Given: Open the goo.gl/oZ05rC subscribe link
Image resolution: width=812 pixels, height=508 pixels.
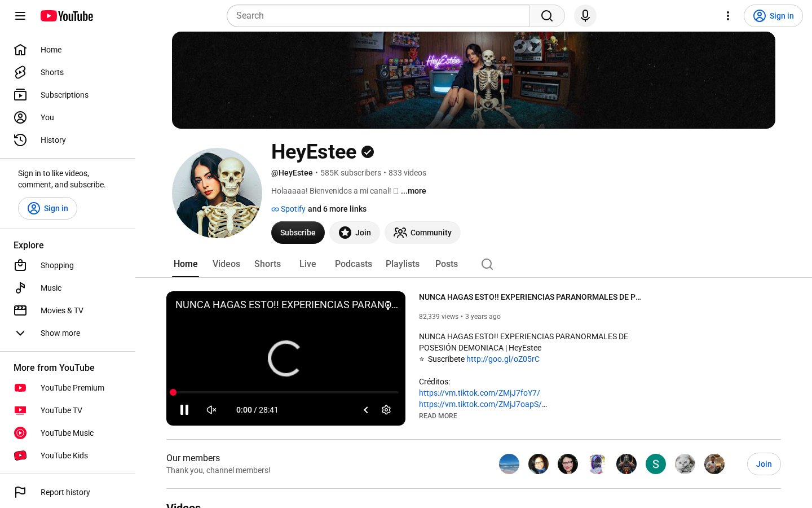Looking at the screenshot, I should [503, 359].
